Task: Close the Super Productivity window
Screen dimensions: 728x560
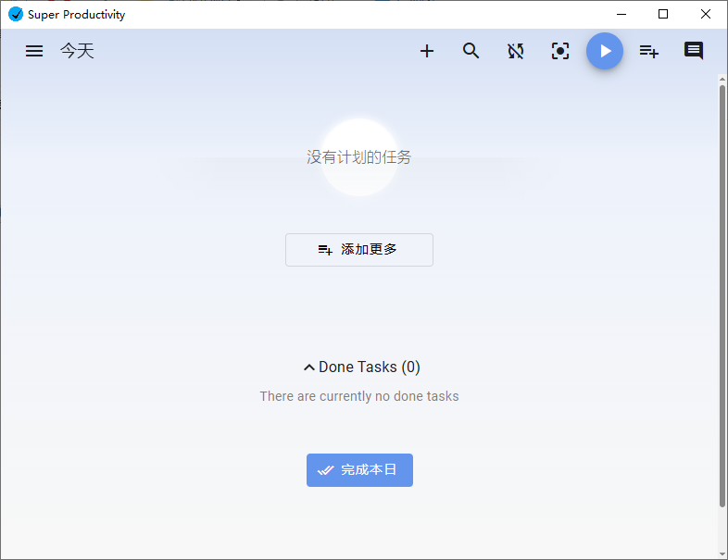Action: [706, 14]
